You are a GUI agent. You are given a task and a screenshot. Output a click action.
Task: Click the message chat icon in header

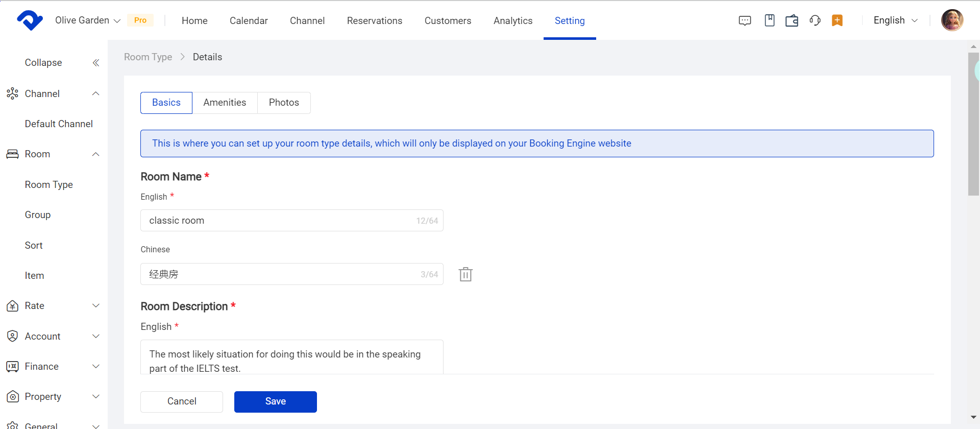745,20
